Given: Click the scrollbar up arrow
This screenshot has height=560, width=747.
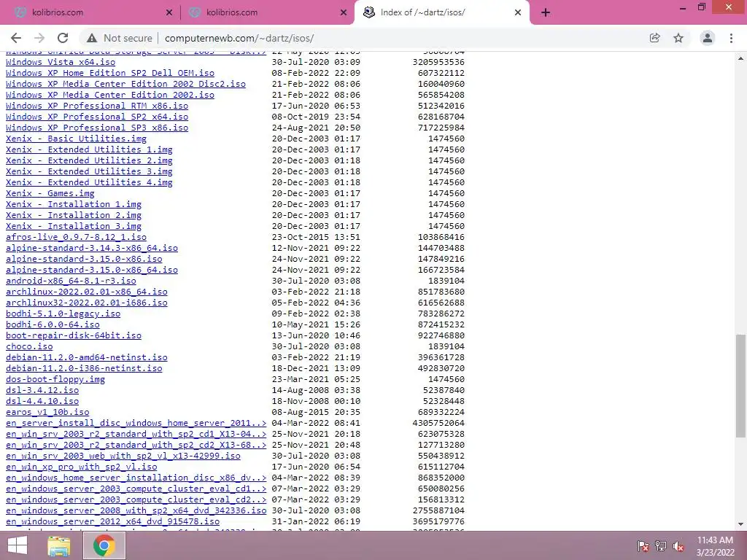Looking at the screenshot, I should [740, 58].
